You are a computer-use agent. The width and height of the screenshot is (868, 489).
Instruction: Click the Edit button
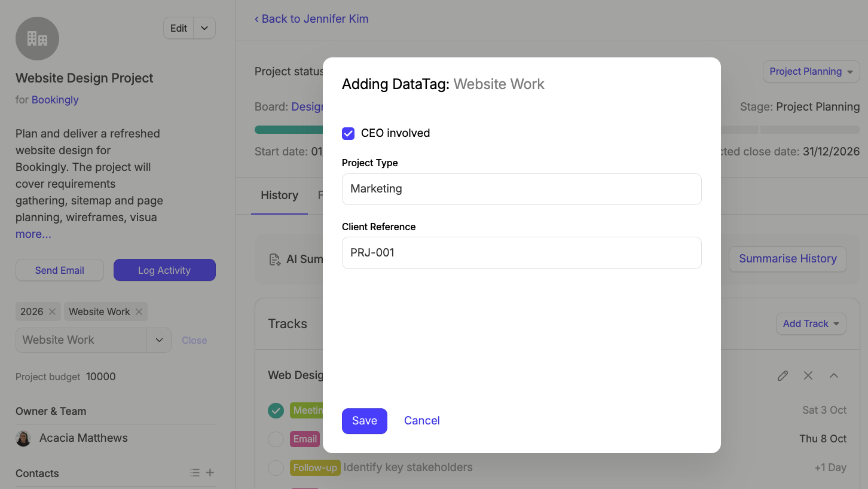point(179,28)
